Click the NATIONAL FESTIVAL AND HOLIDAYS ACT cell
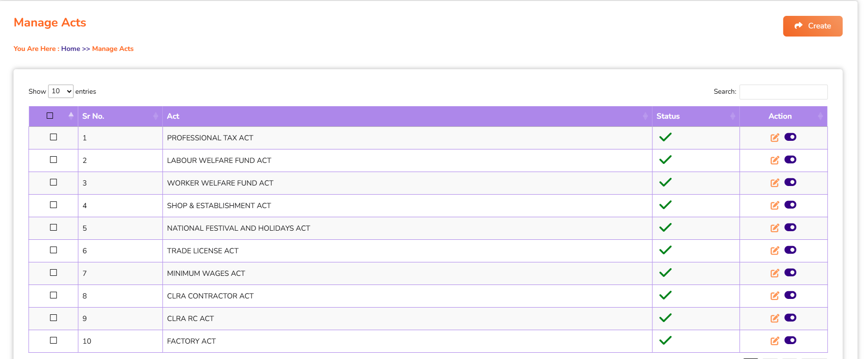868x359 pixels. click(x=407, y=228)
